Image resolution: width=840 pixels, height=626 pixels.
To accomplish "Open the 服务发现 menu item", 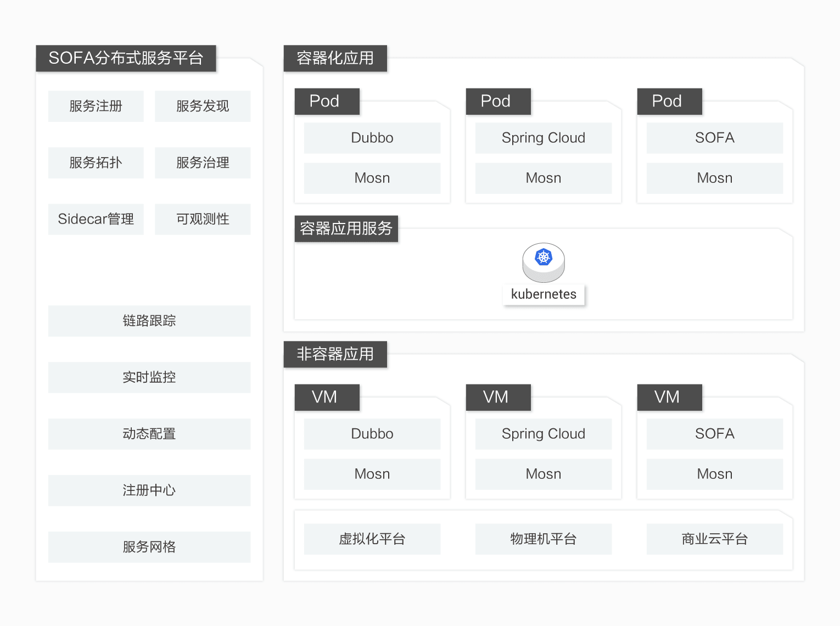I will tap(202, 105).
